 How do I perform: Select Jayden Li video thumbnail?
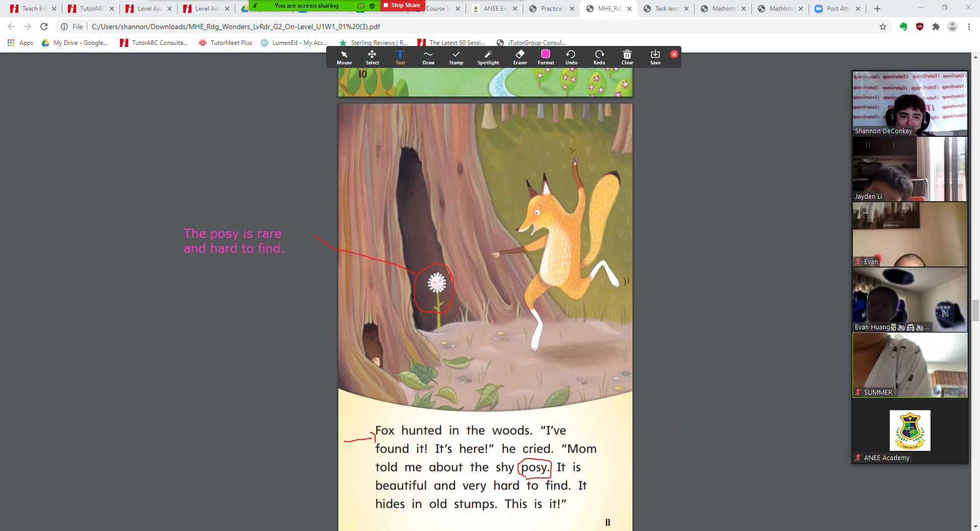point(910,169)
